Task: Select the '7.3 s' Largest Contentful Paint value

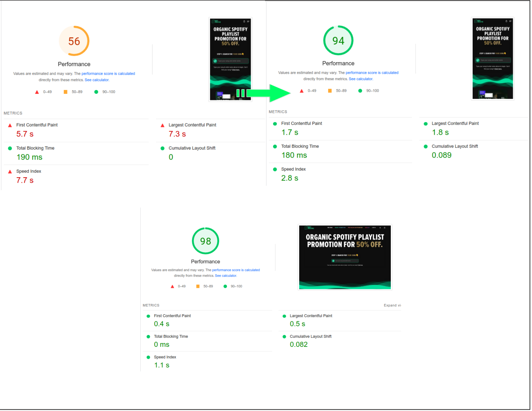Action: click(x=177, y=134)
